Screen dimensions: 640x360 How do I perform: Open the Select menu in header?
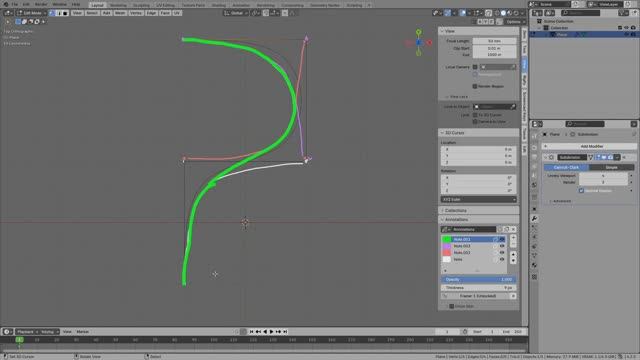click(x=92, y=13)
